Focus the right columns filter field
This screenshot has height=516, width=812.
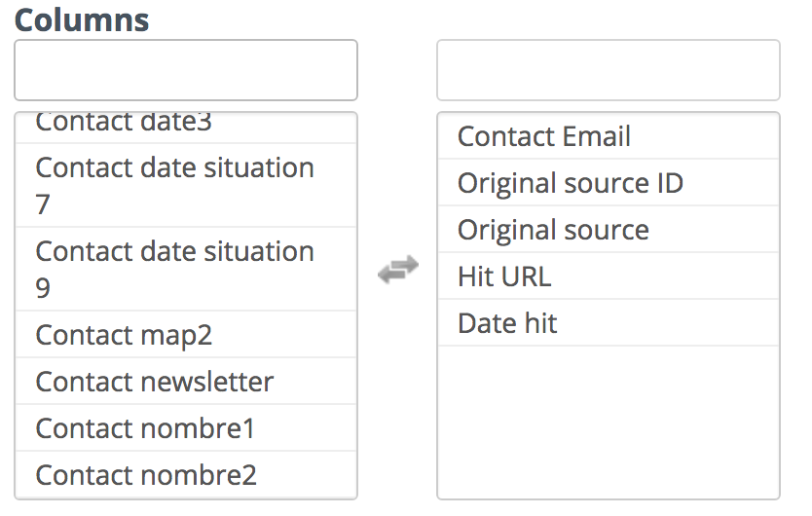tap(608, 70)
